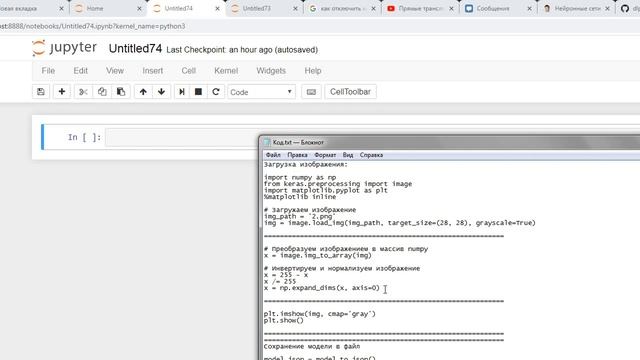Run cell and select below icon
Screen dimensions: 640x360
click(182, 92)
